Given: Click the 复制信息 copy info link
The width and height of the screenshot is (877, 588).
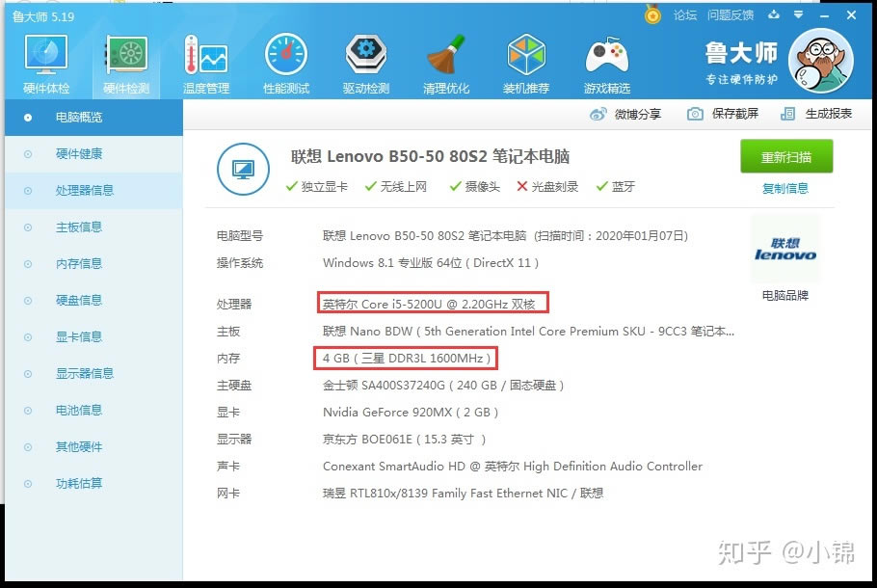Looking at the screenshot, I should click(x=785, y=189).
